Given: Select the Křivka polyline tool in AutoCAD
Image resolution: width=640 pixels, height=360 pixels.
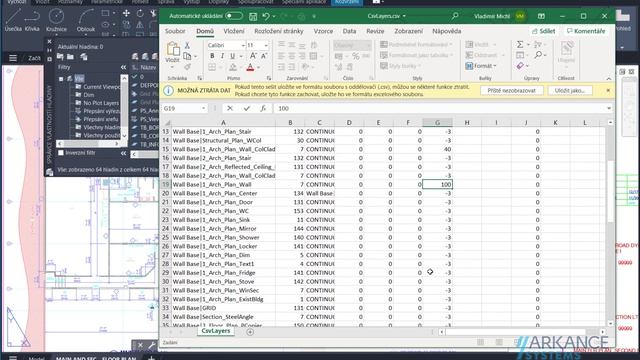Looking at the screenshot, I should (32, 20).
